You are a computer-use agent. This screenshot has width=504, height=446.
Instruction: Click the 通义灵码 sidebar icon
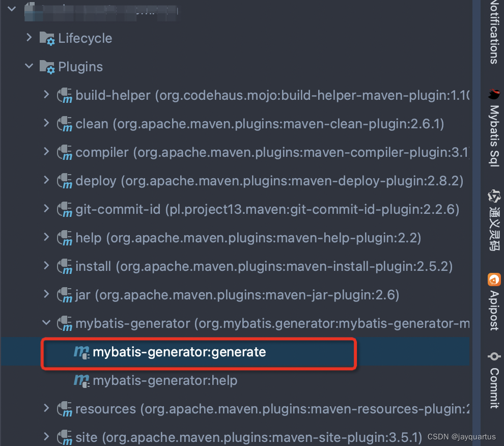click(x=494, y=196)
